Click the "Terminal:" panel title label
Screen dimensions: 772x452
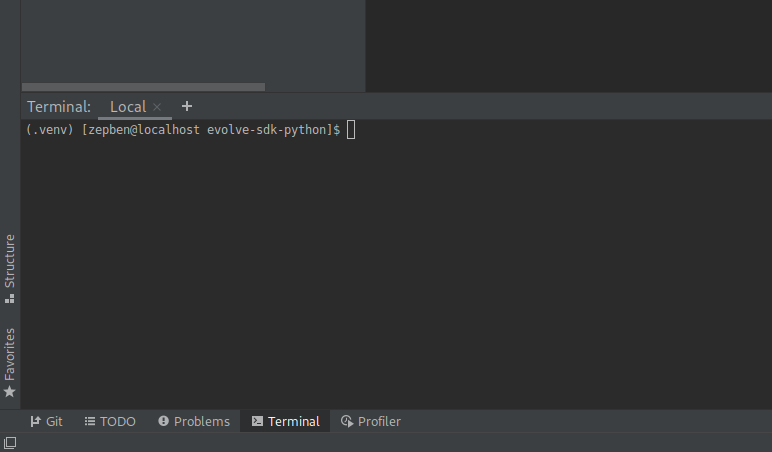pyautogui.click(x=59, y=107)
